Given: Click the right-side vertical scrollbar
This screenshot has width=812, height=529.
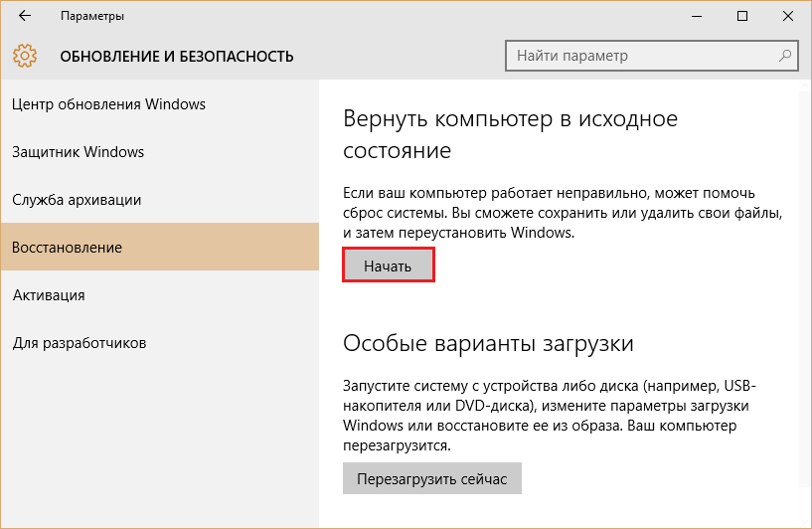Looking at the screenshot, I should click(805, 298).
